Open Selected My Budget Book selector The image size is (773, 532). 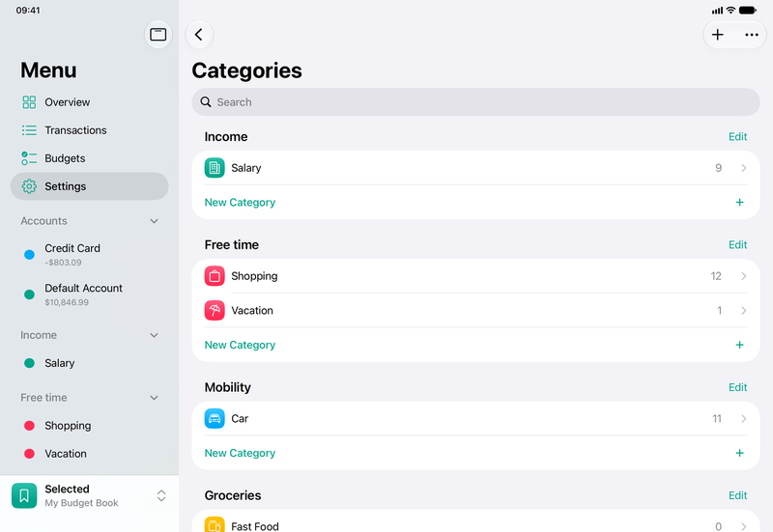click(x=89, y=495)
